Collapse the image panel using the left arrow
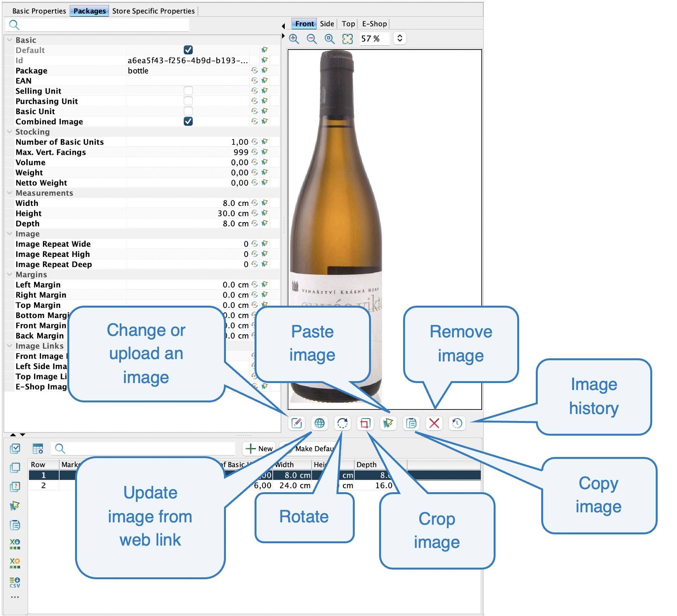Image resolution: width=677 pixels, height=616 pixels. coord(283,26)
